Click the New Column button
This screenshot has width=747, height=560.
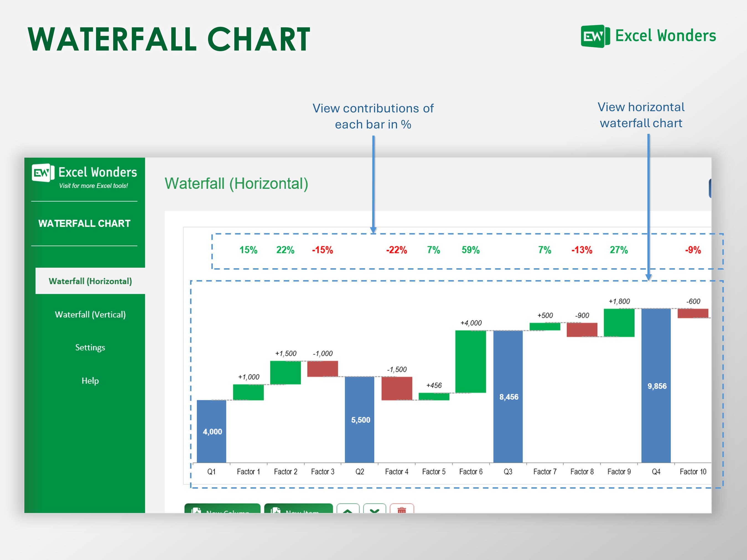[x=222, y=508]
